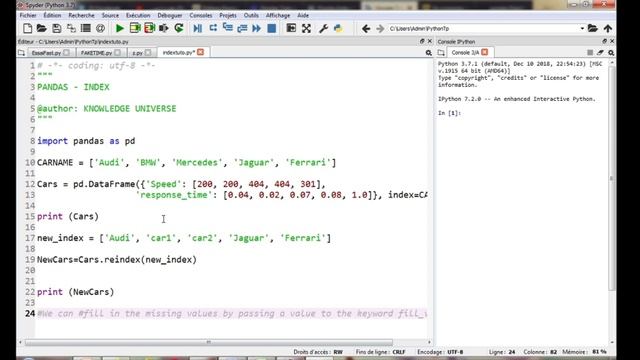Open the Déboguer menu

point(170,16)
